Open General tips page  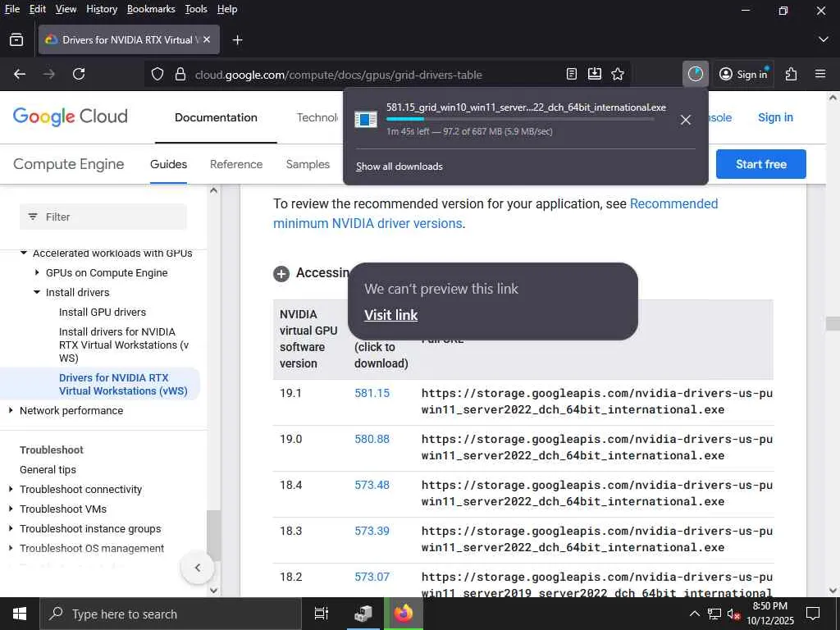[48, 470]
